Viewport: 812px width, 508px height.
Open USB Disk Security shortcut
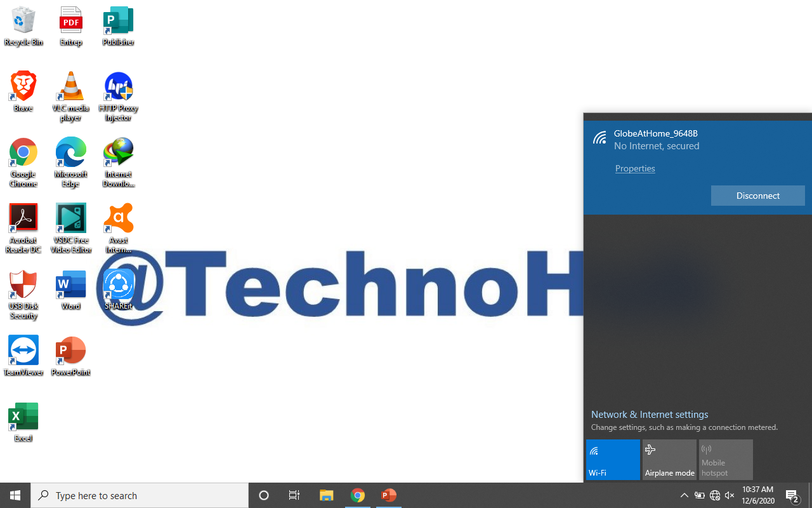tap(23, 294)
